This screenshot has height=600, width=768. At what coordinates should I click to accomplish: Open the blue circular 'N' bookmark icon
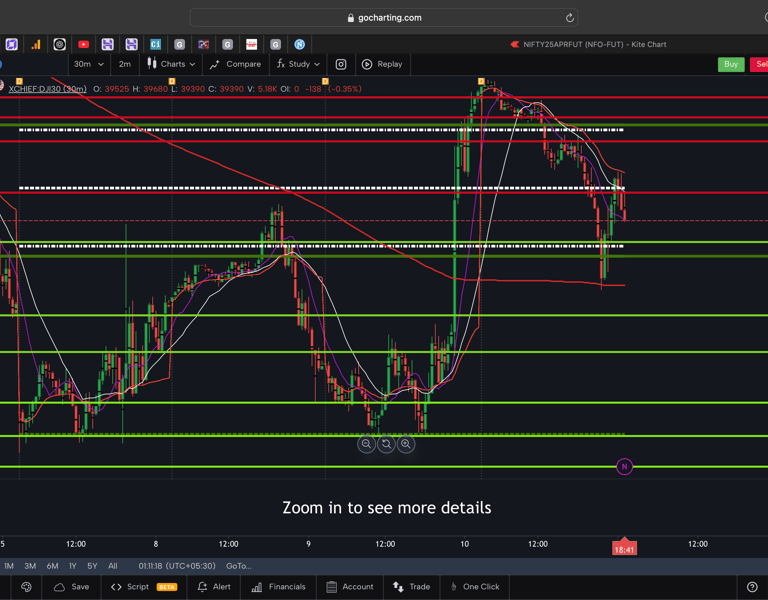300,45
